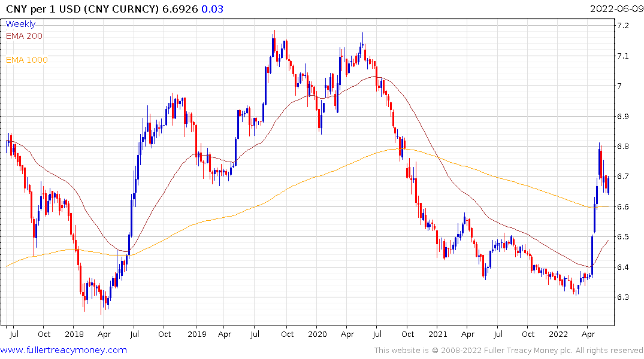The width and height of the screenshot is (644, 359).
Task: Click the 7 price axis label
Action: point(619,86)
